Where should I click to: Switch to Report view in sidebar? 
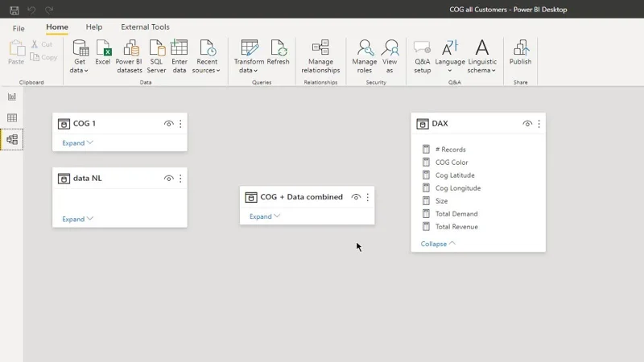click(x=12, y=97)
